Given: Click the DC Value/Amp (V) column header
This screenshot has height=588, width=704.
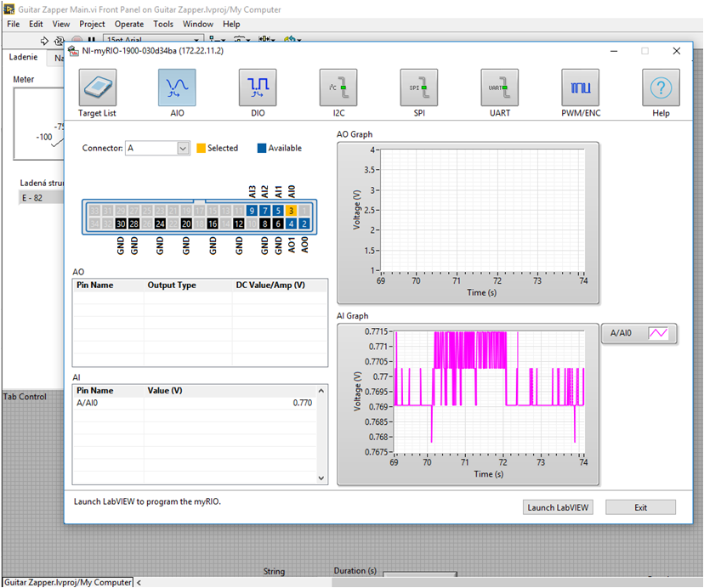Looking at the screenshot, I should (280, 286).
